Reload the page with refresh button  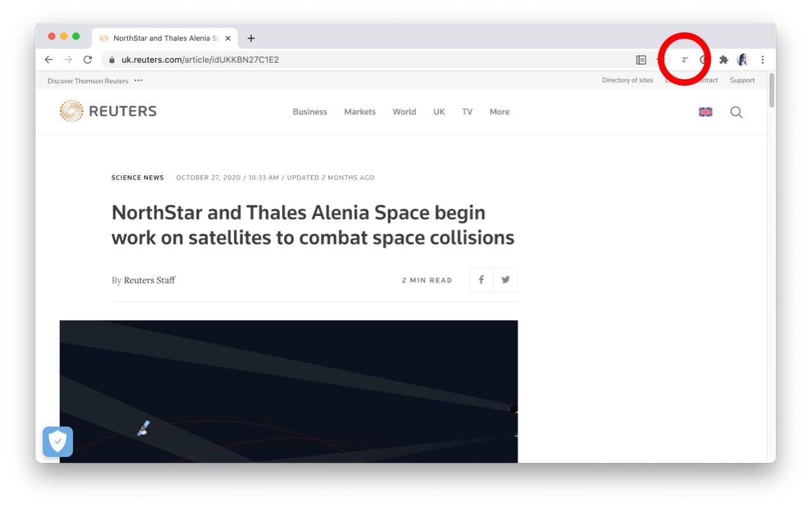coord(88,60)
